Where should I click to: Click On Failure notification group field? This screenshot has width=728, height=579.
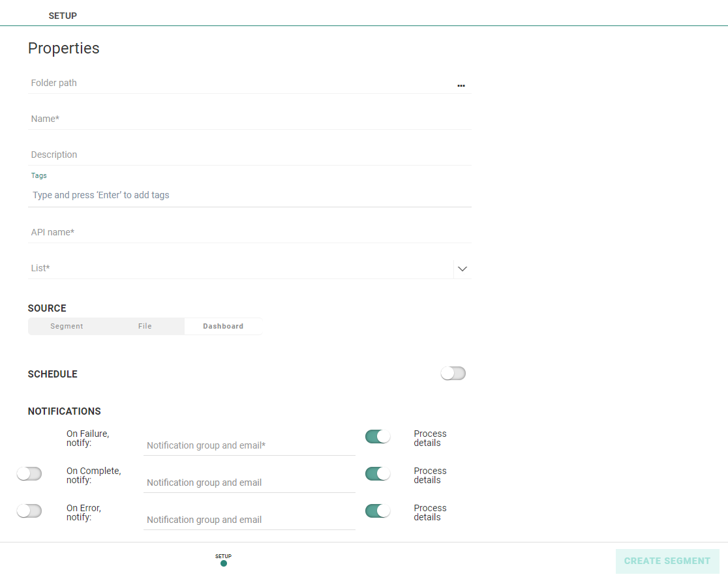[x=249, y=446]
